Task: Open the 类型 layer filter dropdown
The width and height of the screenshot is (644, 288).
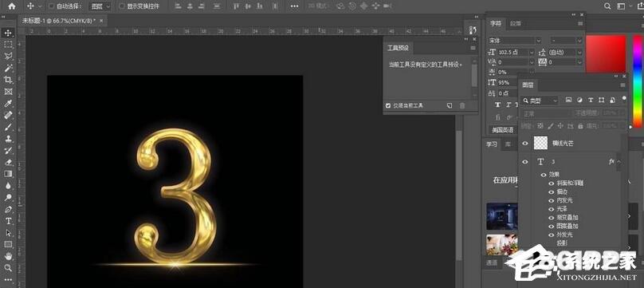Action: (540, 101)
